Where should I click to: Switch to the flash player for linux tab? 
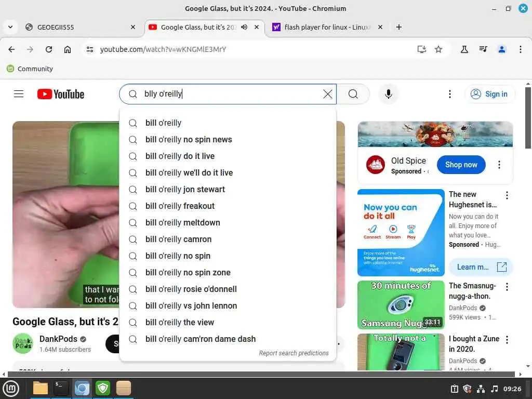328,27
